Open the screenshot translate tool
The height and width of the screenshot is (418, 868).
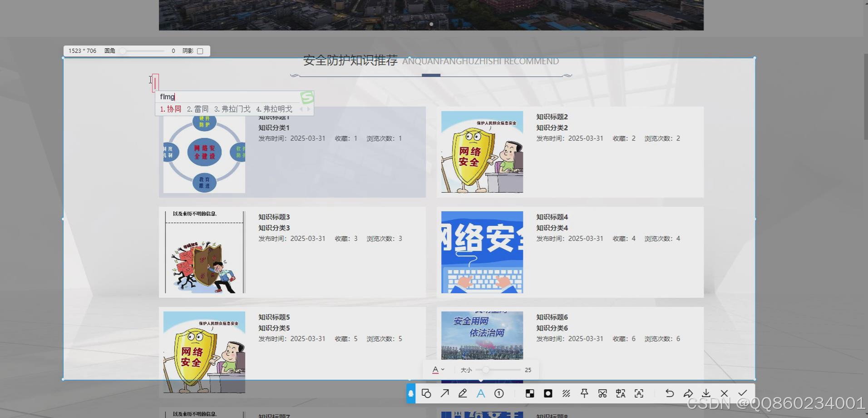[621, 393]
